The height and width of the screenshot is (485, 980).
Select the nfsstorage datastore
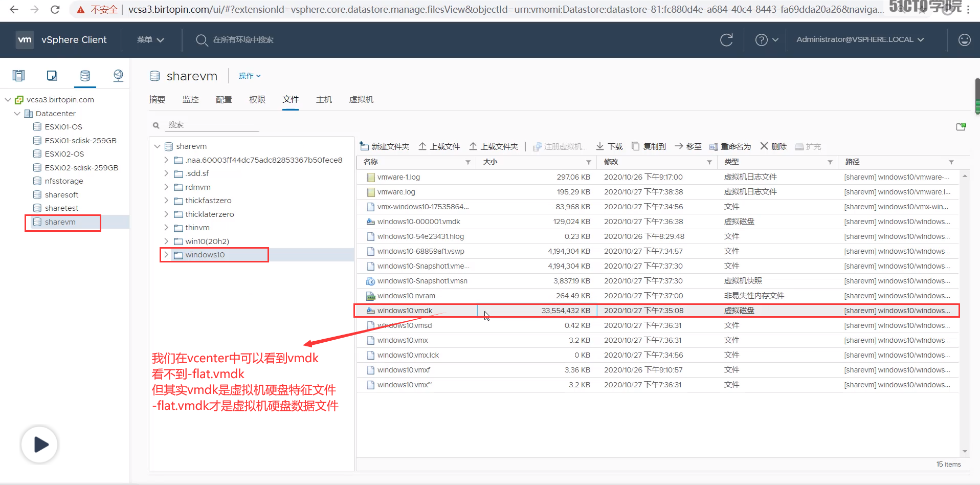(x=64, y=181)
